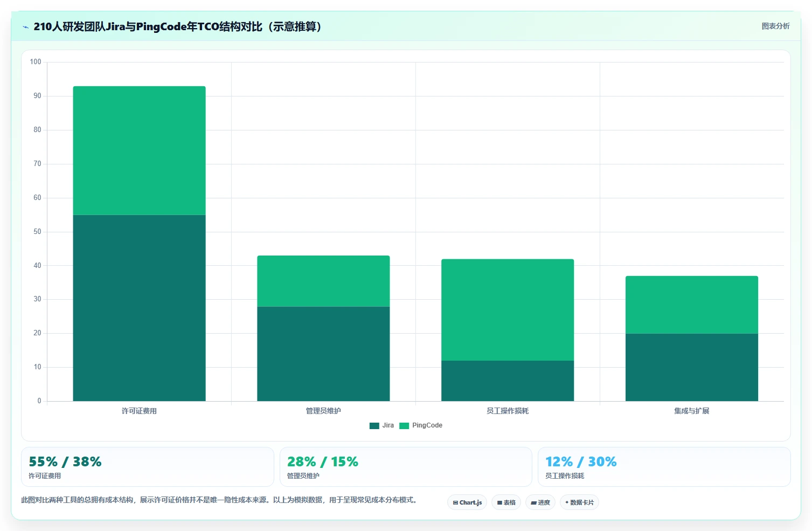Image resolution: width=812 pixels, height=531 pixels.
Task: Click the y-axis label 100
Action: pos(36,62)
